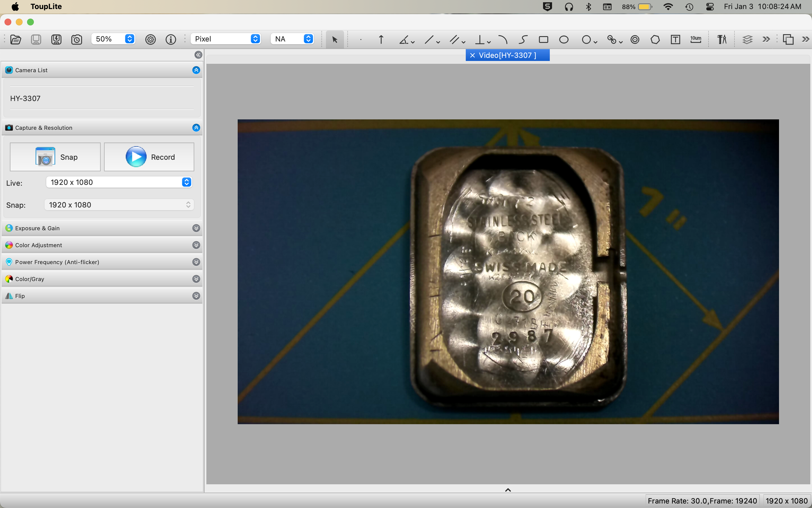Open an image file with the folder icon
The height and width of the screenshot is (508, 812).
tap(16, 39)
